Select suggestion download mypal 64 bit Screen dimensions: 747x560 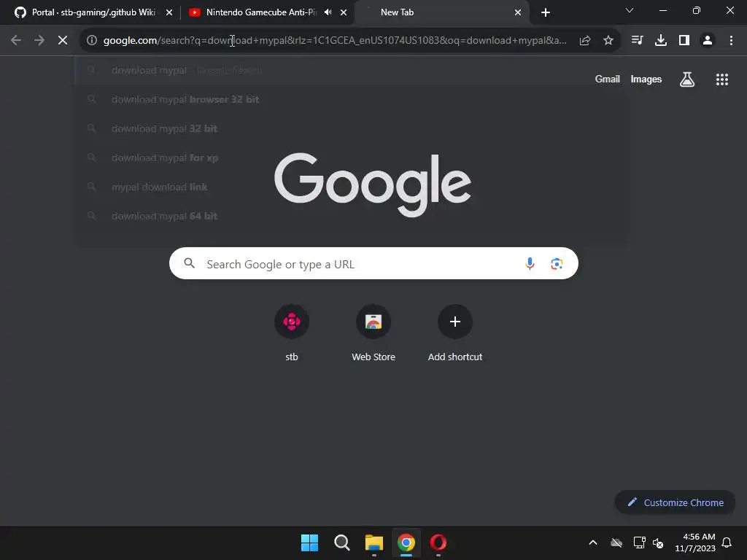[351, 216]
